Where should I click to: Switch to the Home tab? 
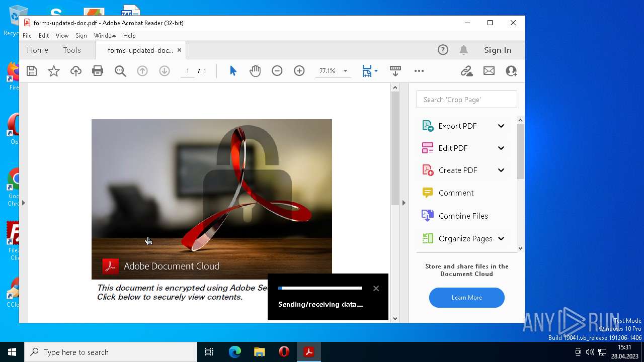pos(38,50)
